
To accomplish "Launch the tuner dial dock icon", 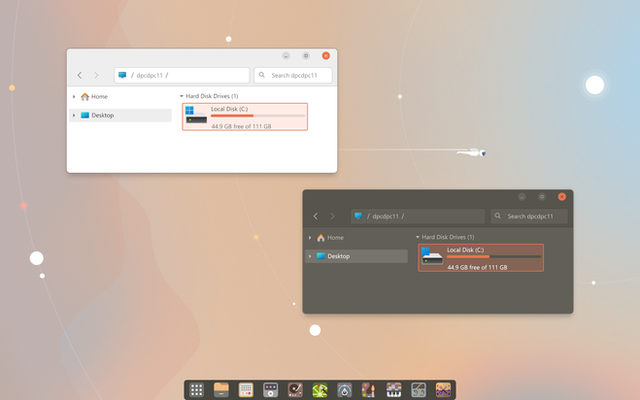I will click(x=344, y=390).
